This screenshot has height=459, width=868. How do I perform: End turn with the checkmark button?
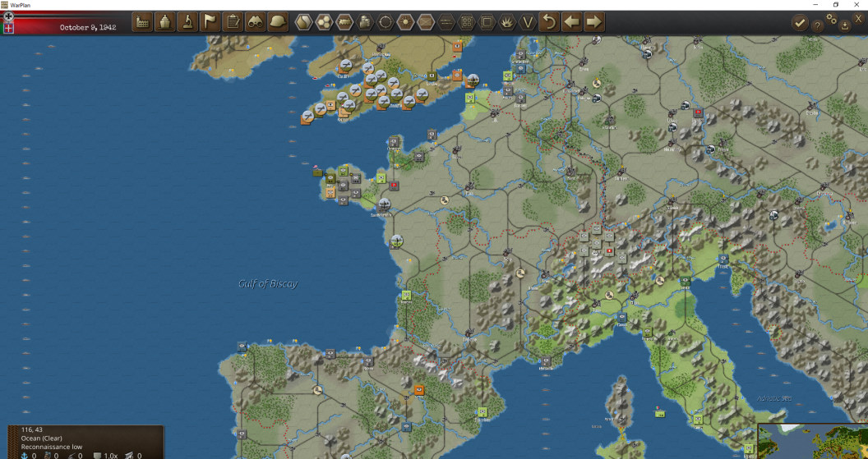click(x=800, y=23)
